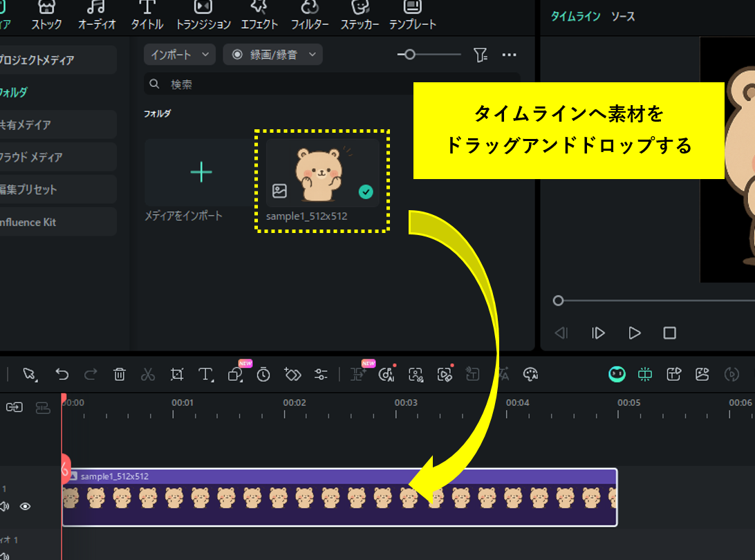
Task: Open the ステッカー tab at the top
Action: pos(360,15)
